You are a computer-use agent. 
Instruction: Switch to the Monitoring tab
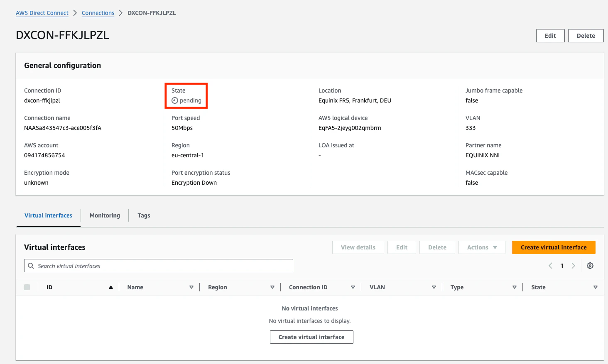(104, 215)
